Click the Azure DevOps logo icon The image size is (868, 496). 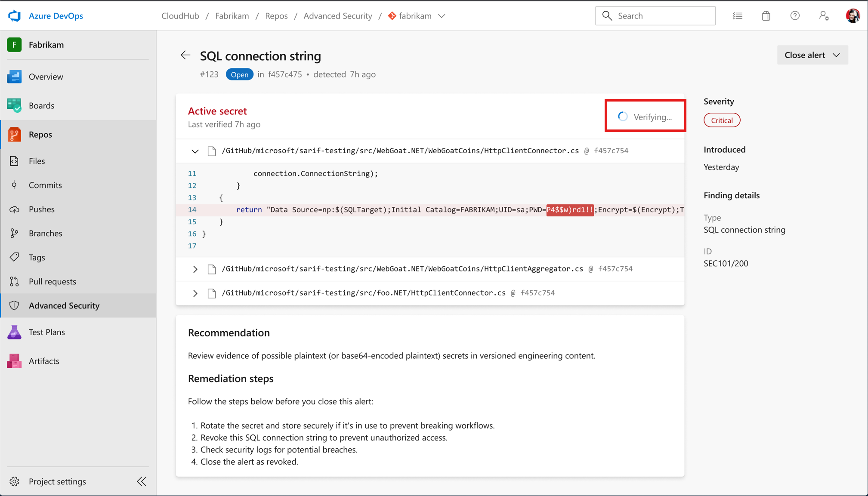pos(14,16)
